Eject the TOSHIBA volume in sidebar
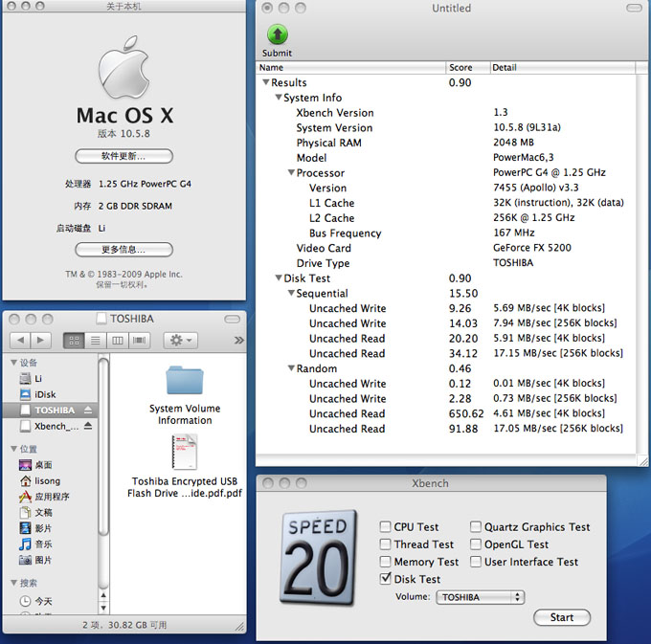This screenshot has width=651, height=644. (88, 410)
